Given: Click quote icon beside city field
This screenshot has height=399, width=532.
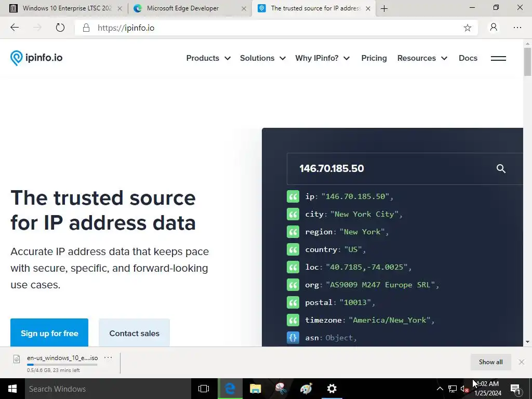Looking at the screenshot, I should [293, 214].
